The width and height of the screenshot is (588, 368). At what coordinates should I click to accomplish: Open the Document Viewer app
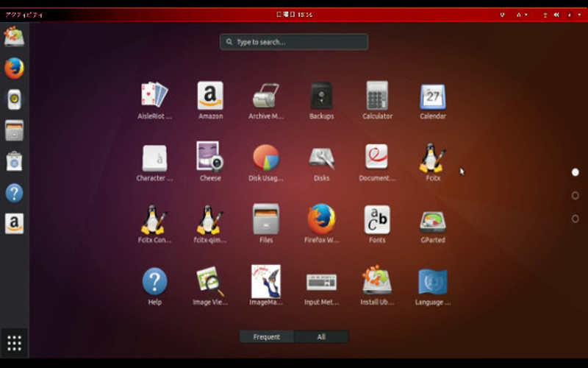[x=377, y=162]
